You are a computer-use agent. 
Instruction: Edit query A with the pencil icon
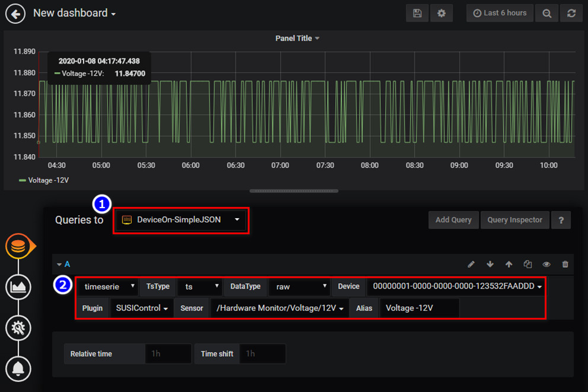[x=471, y=264]
